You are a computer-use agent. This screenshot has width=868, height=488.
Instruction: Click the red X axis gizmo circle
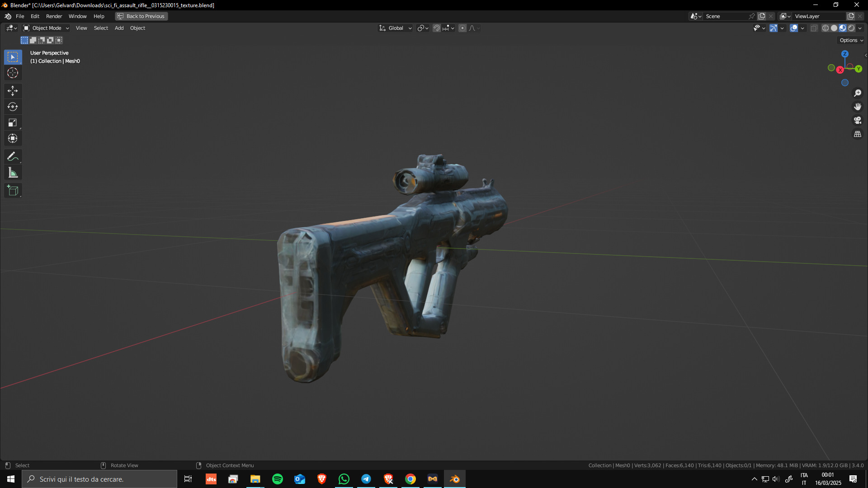point(840,70)
